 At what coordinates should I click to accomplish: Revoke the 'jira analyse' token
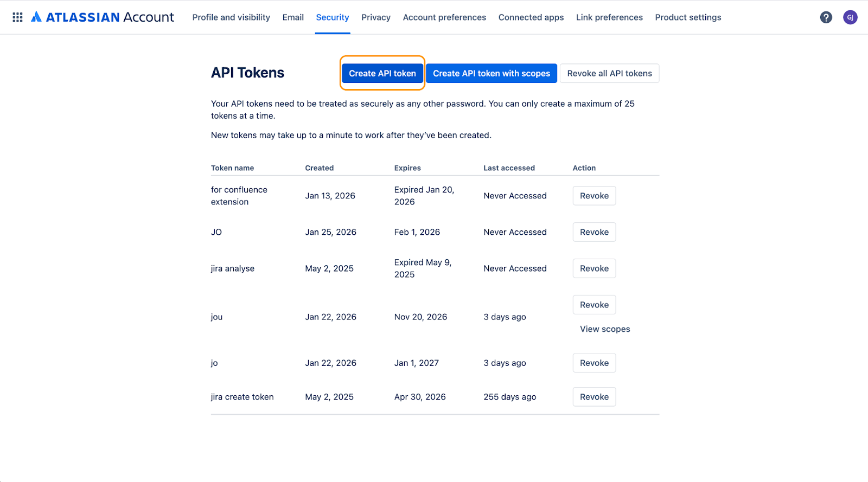coord(594,268)
